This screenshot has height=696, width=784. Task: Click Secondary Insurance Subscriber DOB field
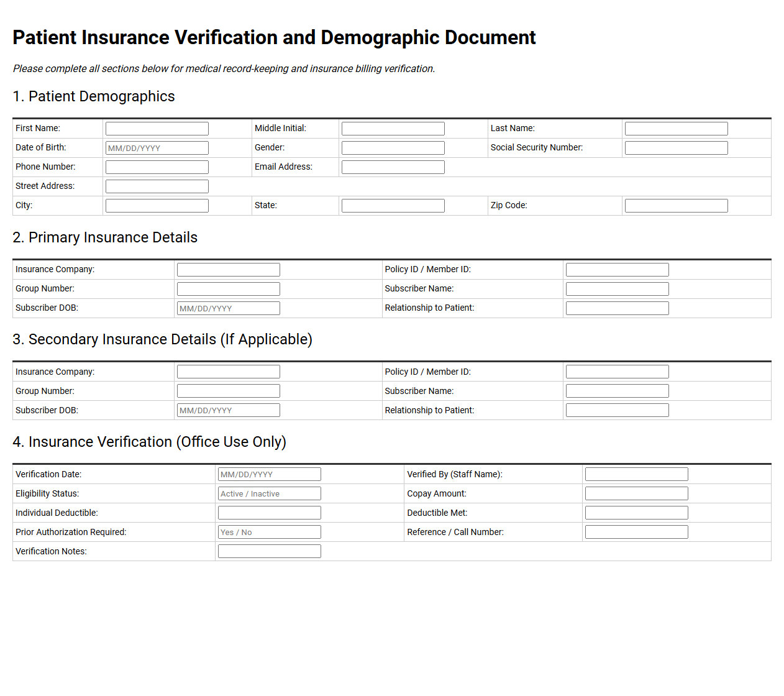click(229, 410)
